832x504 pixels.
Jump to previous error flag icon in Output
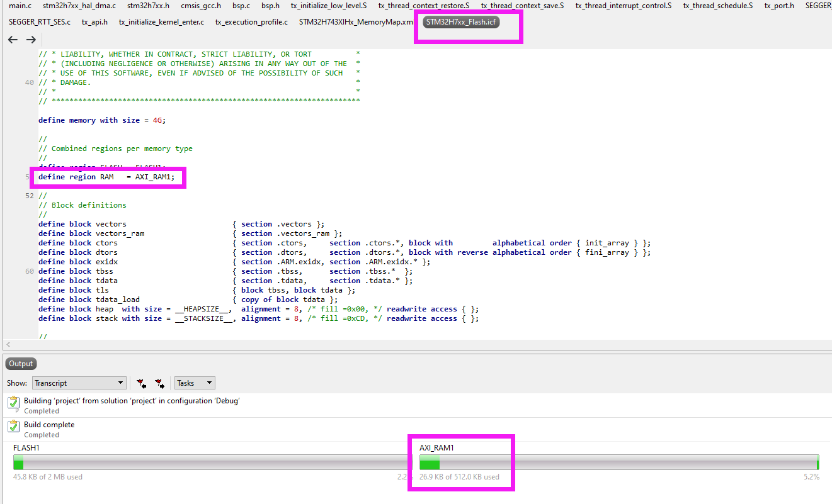[141, 383]
